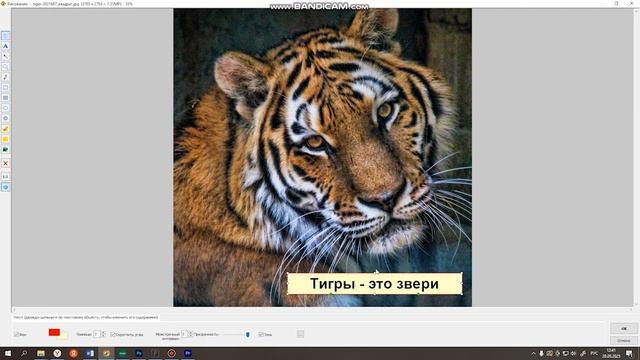Select the arrow line drawing tool

(x=5, y=56)
